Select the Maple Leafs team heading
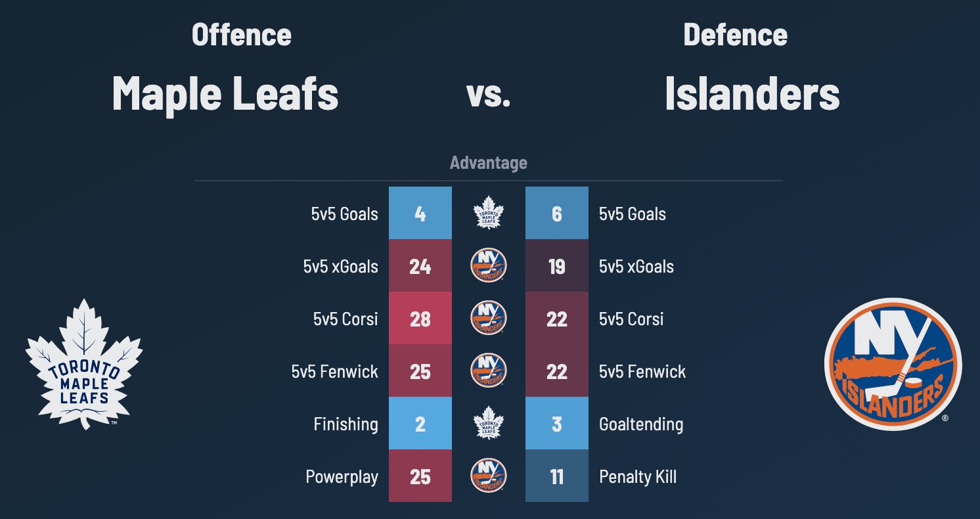980x519 pixels. point(225,93)
